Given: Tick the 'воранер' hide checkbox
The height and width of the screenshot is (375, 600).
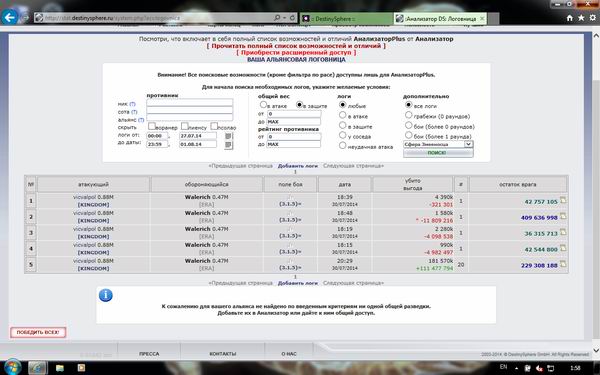Looking at the screenshot, I should pyautogui.click(x=152, y=126).
